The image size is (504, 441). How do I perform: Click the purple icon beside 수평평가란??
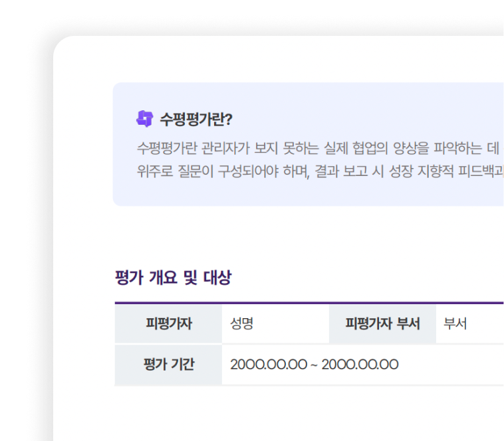pyautogui.click(x=145, y=119)
